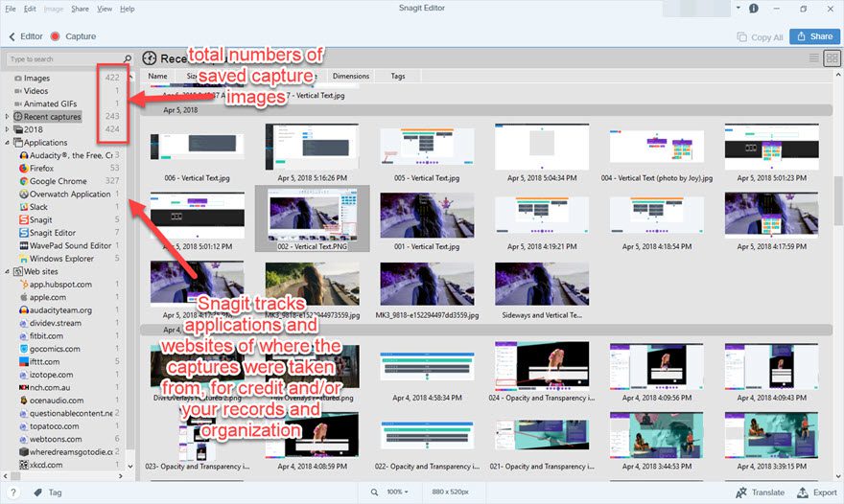Click the Export icon in bottom bar
This screenshot has width=844, height=504.
(803, 492)
